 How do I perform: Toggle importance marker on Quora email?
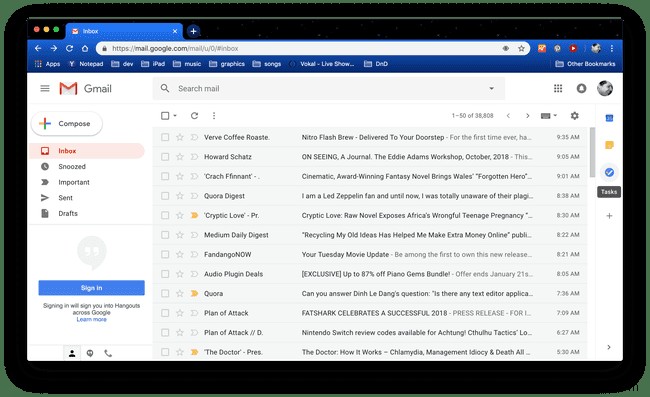[194, 293]
